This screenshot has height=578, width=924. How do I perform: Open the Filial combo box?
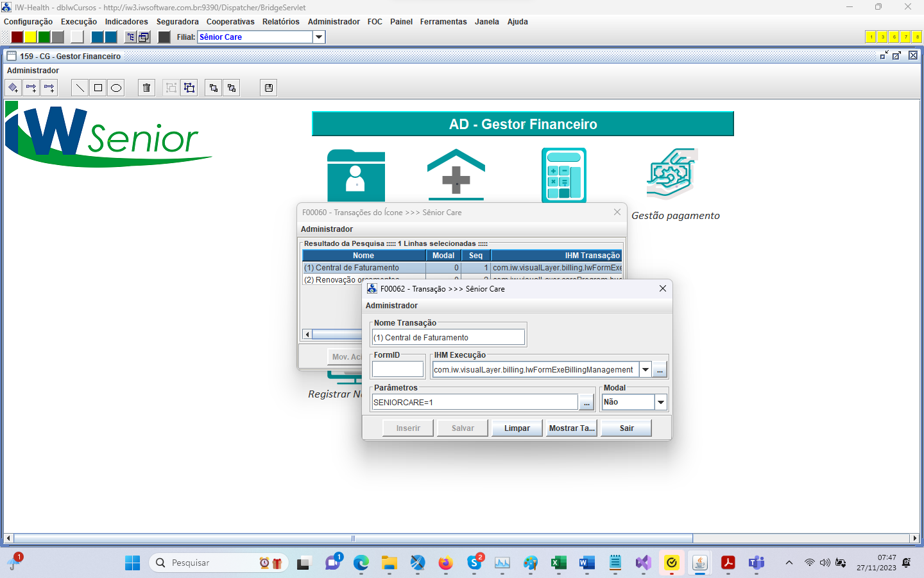point(318,37)
